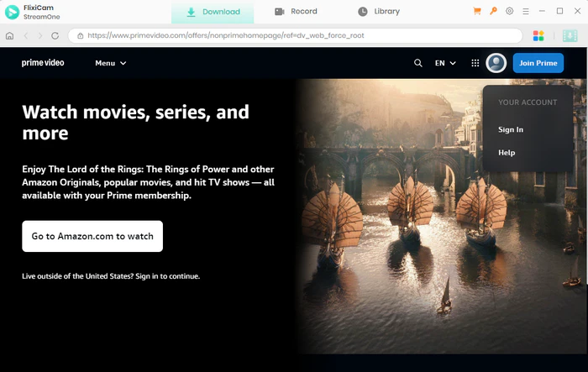Click the Prime Video search icon
Screen dimensions: 588x372
418,63
